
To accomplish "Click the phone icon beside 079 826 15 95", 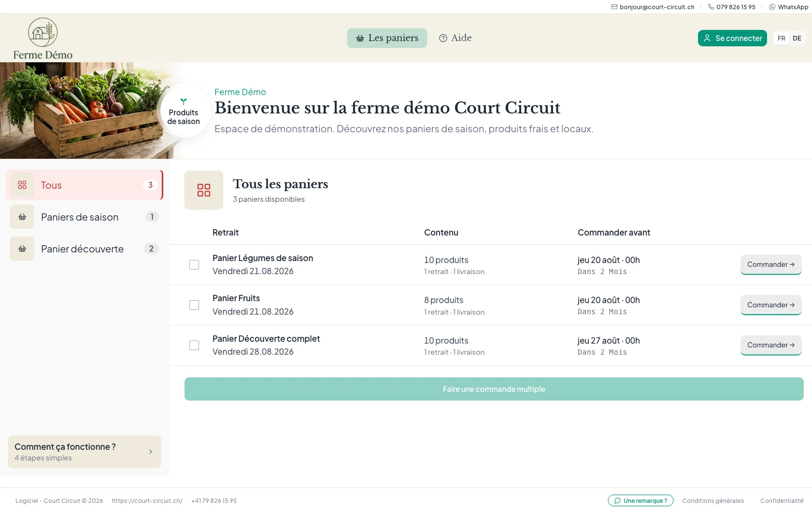I will pyautogui.click(x=711, y=7).
